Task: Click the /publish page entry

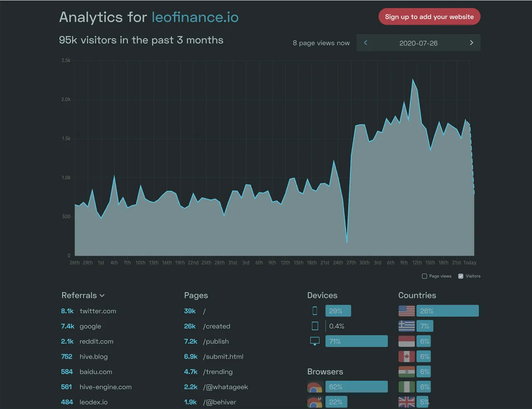Action: (216, 341)
